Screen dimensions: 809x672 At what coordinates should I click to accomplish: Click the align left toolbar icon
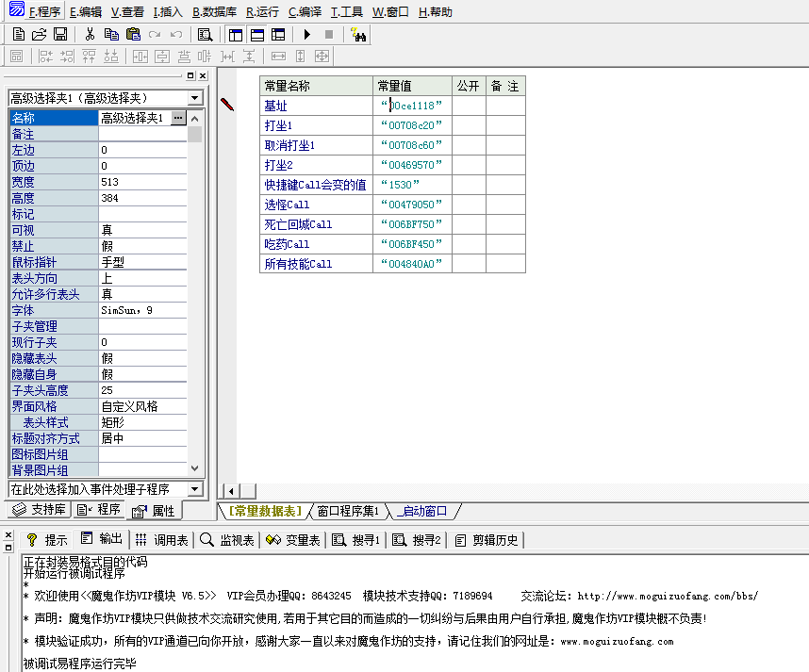(x=45, y=57)
